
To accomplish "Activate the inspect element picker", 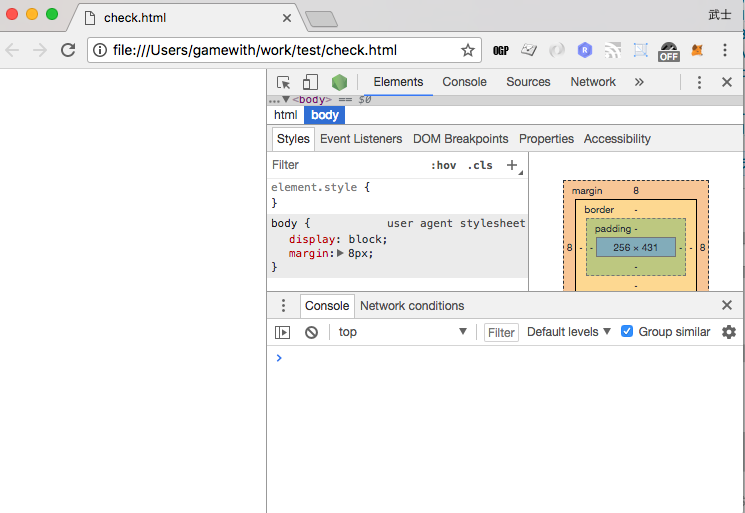I will (x=284, y=82).
